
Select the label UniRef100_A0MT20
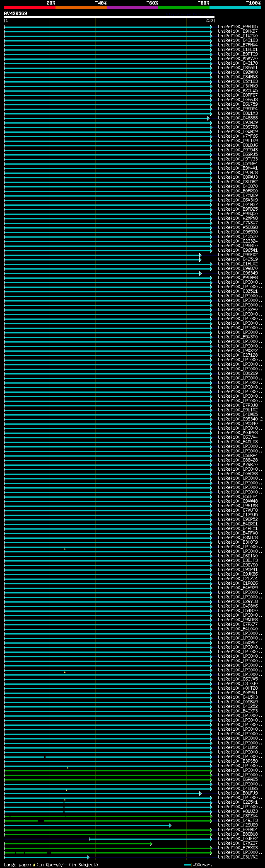pos(238,688)
